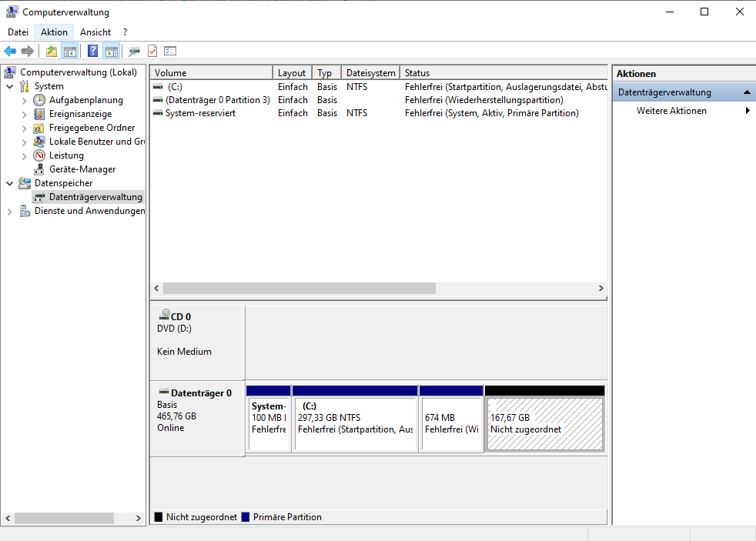Click the CD 0 drive icon
This screenshot has height=541, width=756.
pyautogui.click(x=165, y=315)
